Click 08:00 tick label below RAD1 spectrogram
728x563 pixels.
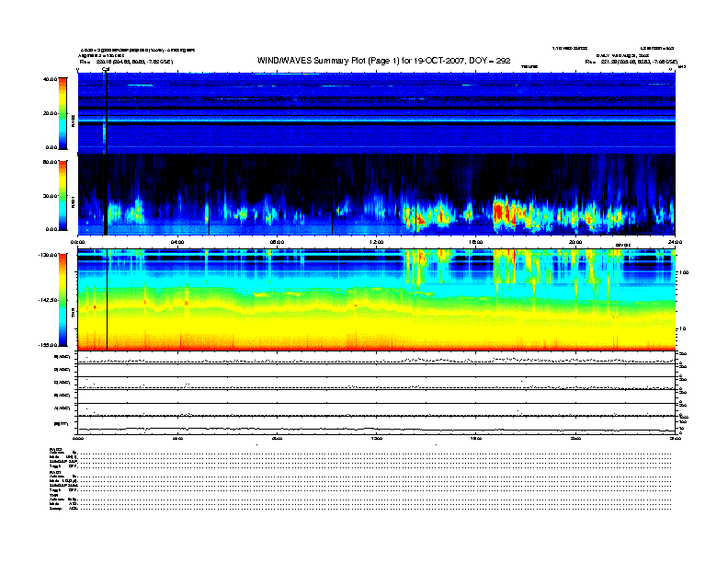tap(277, 242)
